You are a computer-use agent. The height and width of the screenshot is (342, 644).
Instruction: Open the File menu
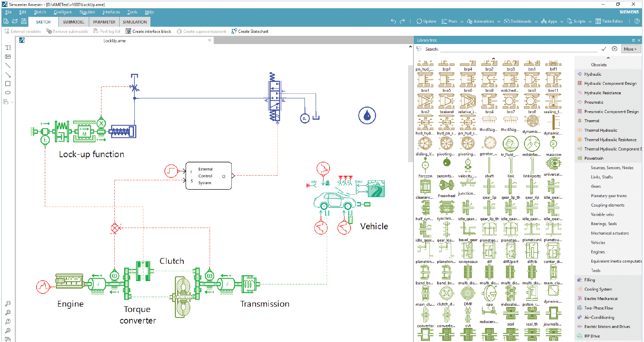coord(8,12)
